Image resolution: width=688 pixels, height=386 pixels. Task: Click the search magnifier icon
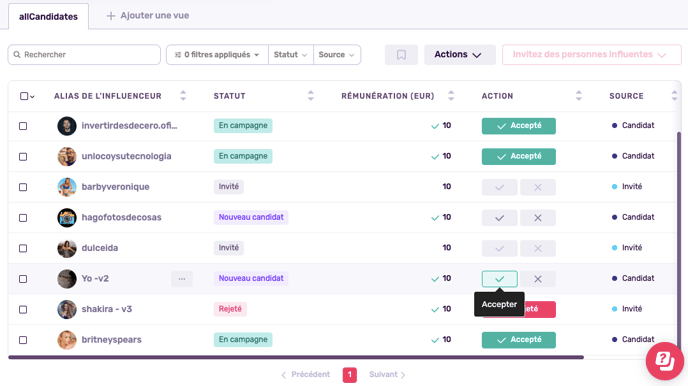(17, 55)
